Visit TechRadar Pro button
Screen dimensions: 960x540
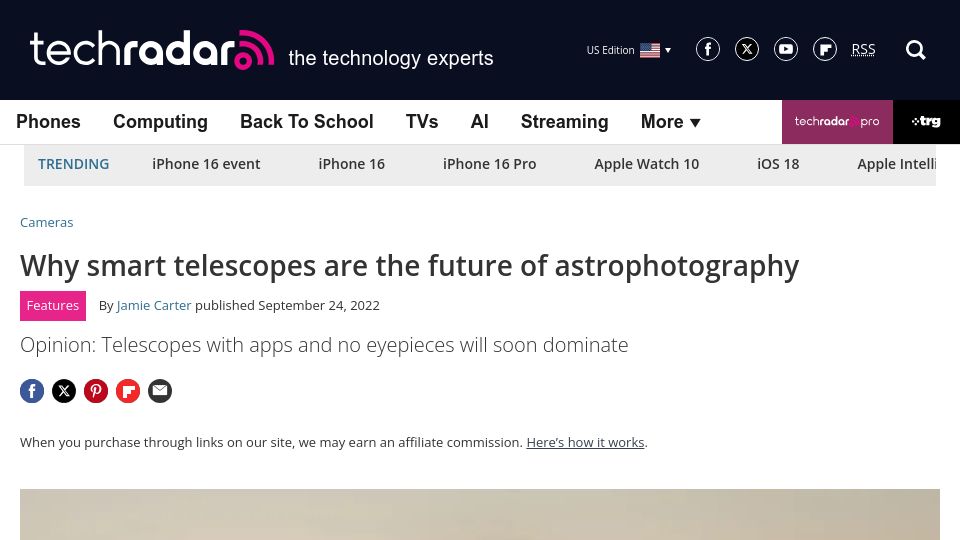[837, 122]
